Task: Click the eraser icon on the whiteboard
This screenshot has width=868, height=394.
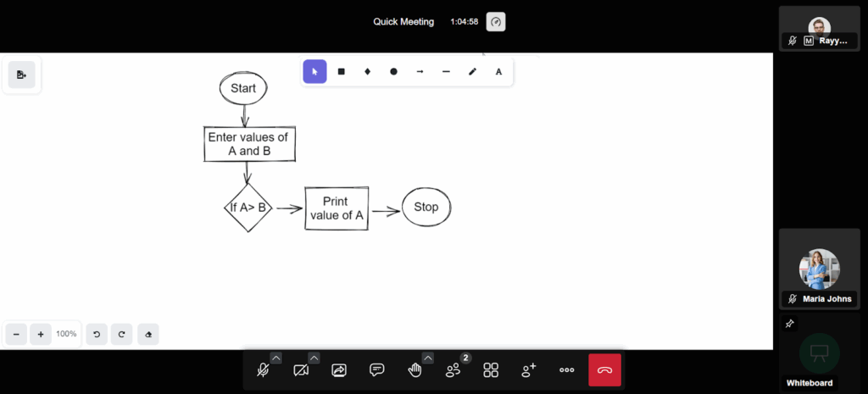Action: click(148, 334)
